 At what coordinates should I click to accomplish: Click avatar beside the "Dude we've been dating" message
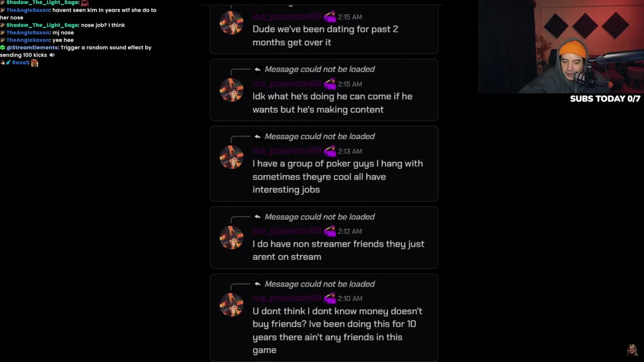point(231,22)
